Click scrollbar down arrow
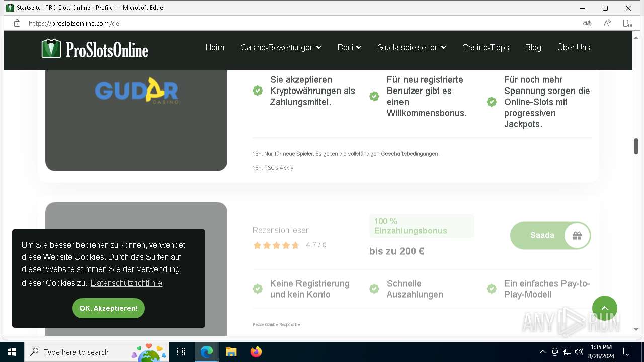The image size is (644, 362). coord(636,330)
